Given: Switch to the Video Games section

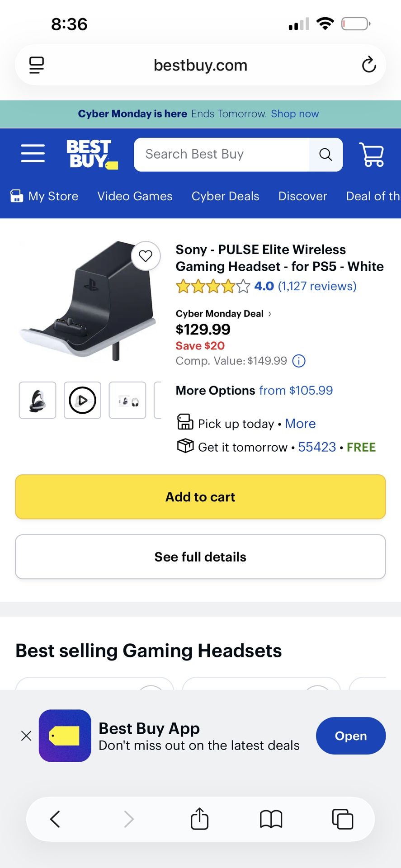Looking at the screenshot, I should tap(134, 196).
